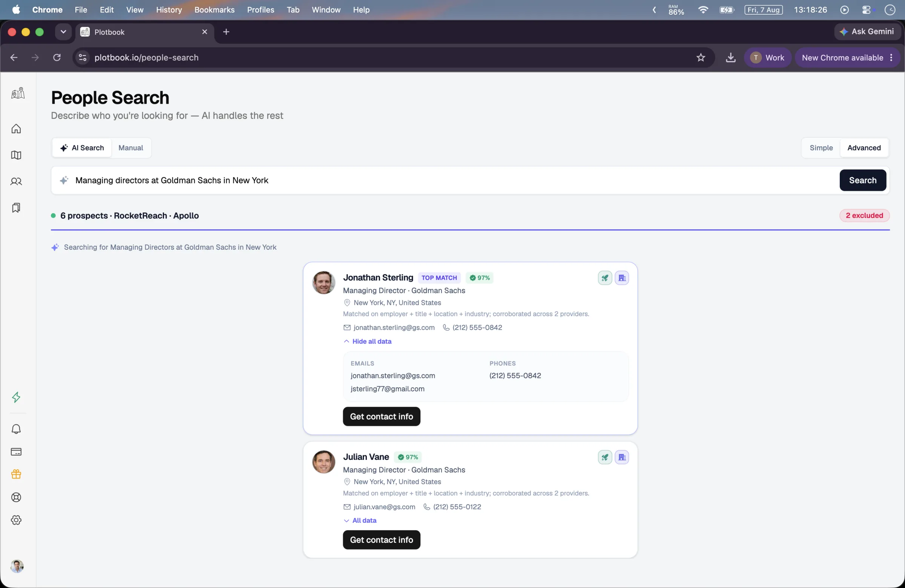Click jsterling77@gmail.com in Emails list
The height and width of the screenshot is (588, 905).
click(387, 389)
